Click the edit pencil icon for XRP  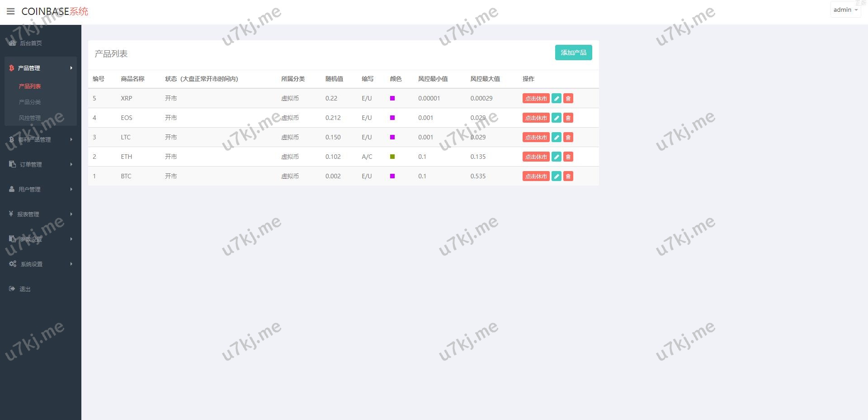(x=557, y=98)
